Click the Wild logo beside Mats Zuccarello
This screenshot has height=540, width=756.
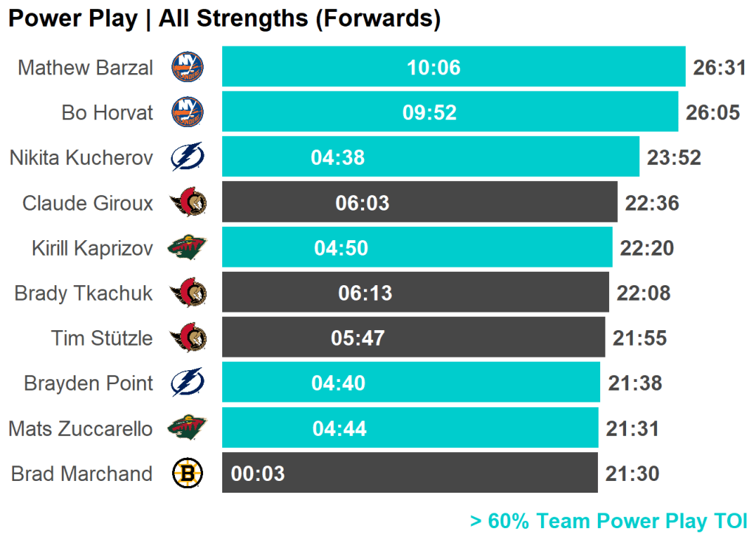[188, 428]
